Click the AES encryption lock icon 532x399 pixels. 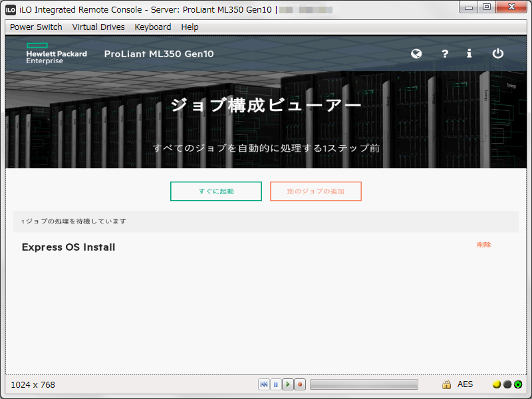pos(446,384)
